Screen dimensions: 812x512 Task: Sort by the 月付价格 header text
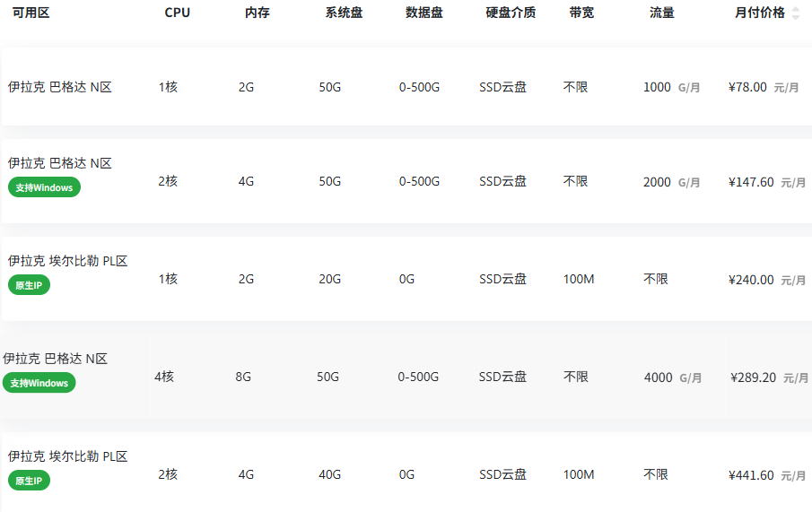click(x=759, y=13)
